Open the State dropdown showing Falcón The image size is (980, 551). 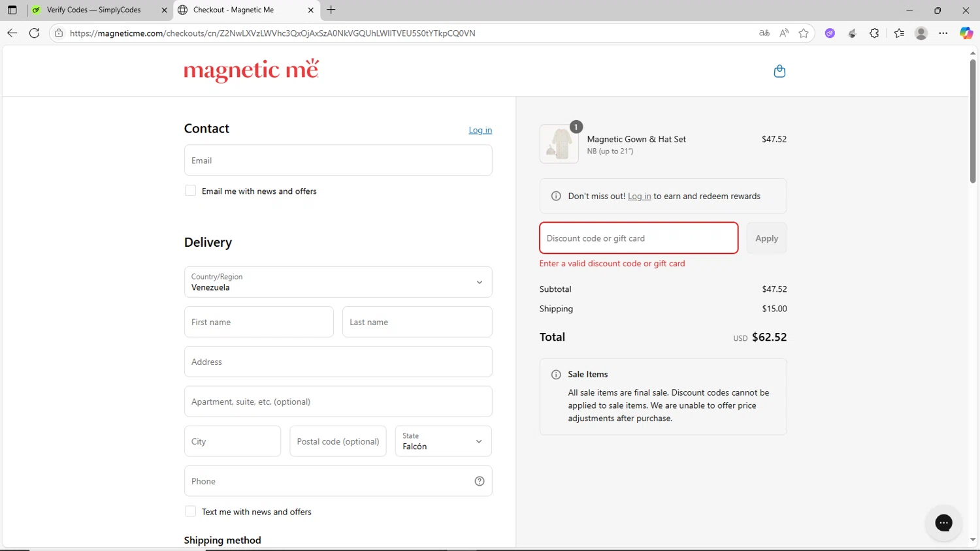point(443,441)
